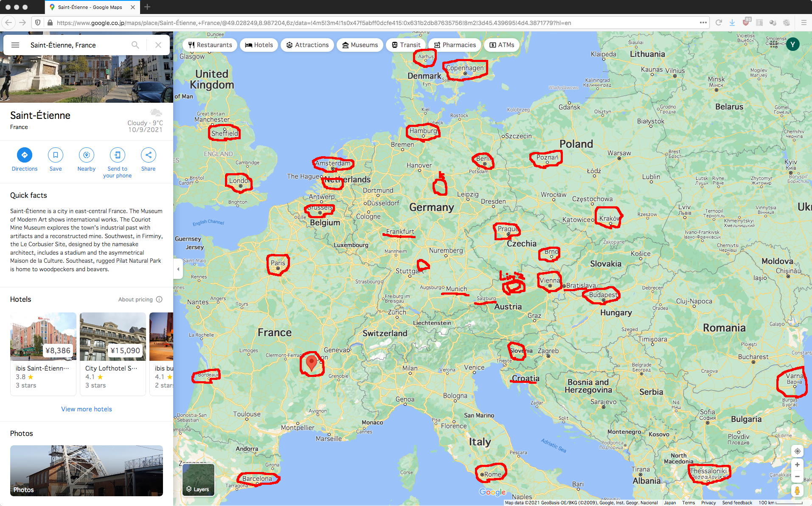Zoom out on the map
This screenshot has width=812, height=506.
point(797,477)
